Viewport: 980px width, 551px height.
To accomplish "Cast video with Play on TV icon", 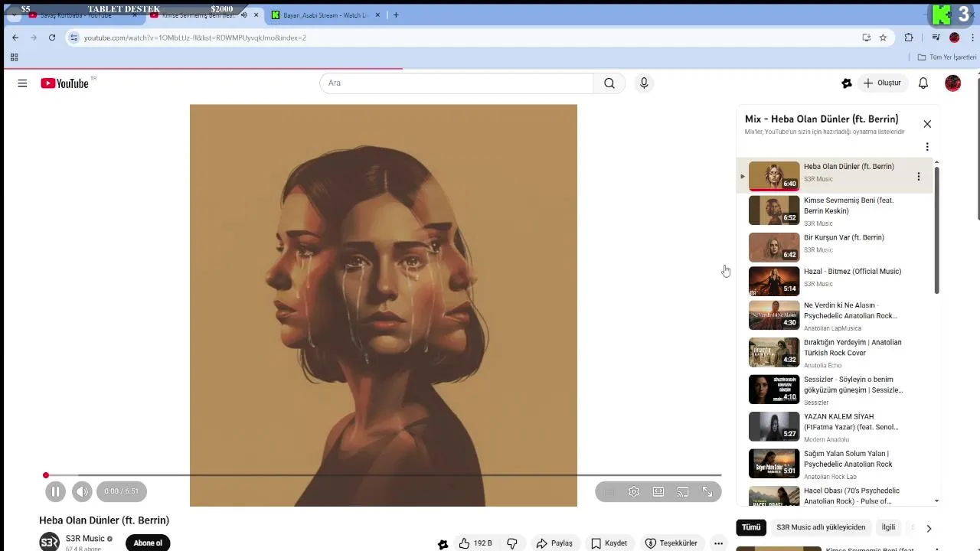I will (x=683, y=491).
